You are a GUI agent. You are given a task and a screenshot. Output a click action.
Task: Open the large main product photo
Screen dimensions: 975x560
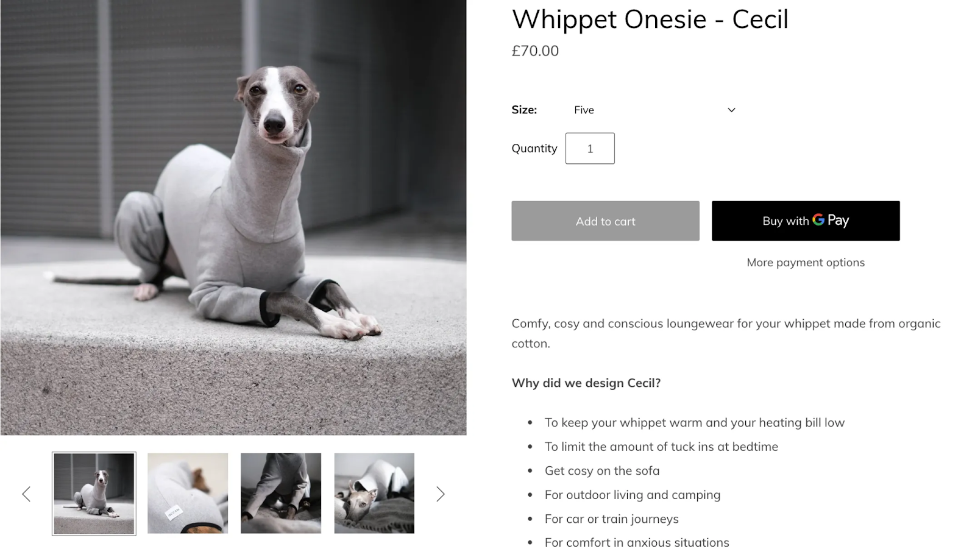click(x=233, y=218)
